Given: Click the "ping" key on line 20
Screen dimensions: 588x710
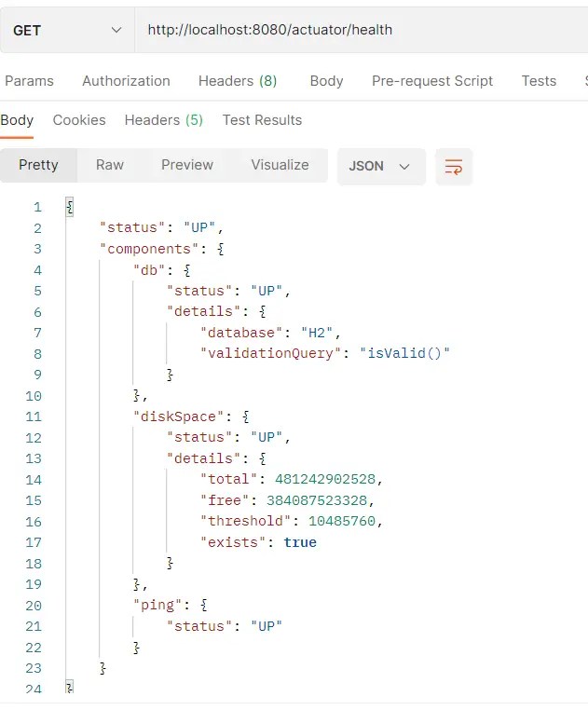Looking at the screenshot, I should pos(157,606).
